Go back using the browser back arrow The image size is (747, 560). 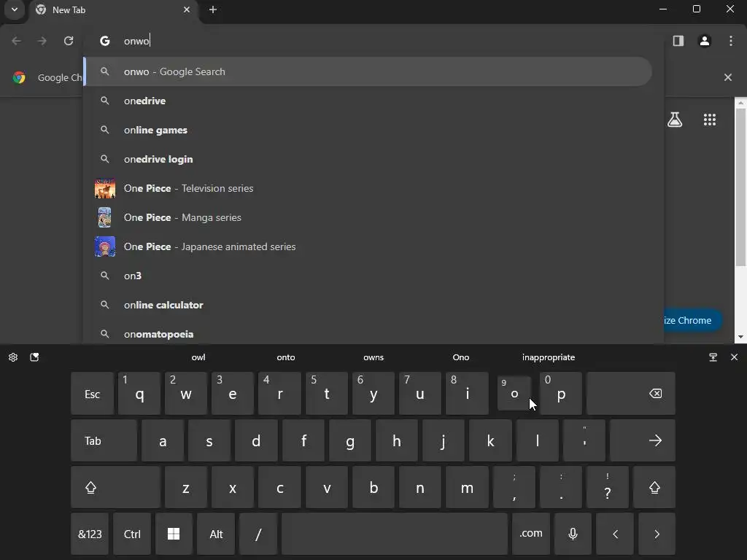pos(16,41)
